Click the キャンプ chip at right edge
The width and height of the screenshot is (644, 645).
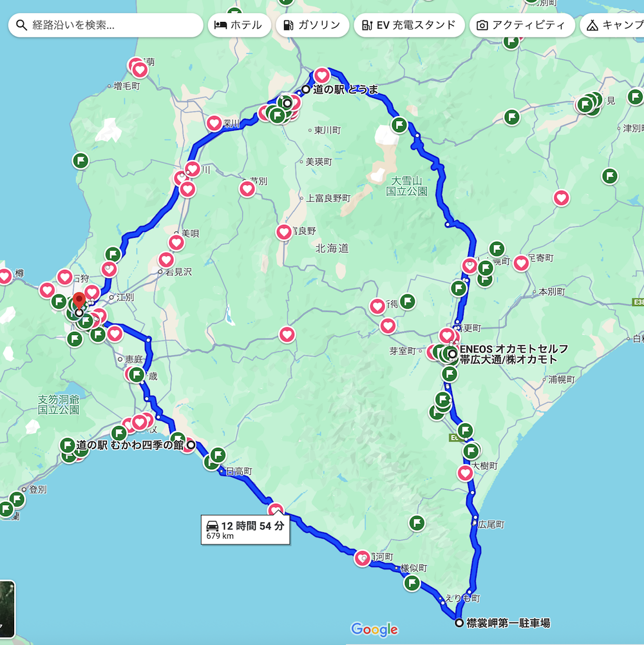(x=612, y=25)
